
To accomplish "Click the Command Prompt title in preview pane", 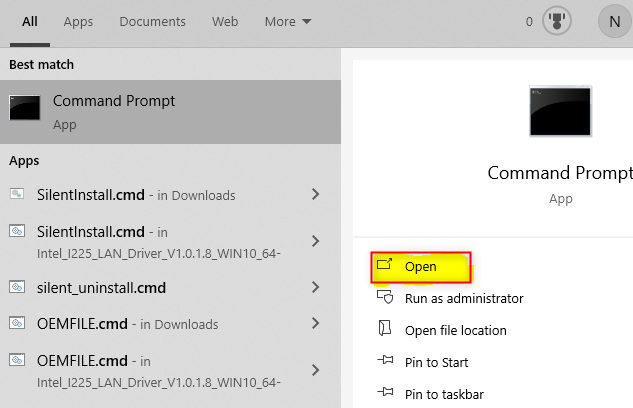I will pos(560,173).
